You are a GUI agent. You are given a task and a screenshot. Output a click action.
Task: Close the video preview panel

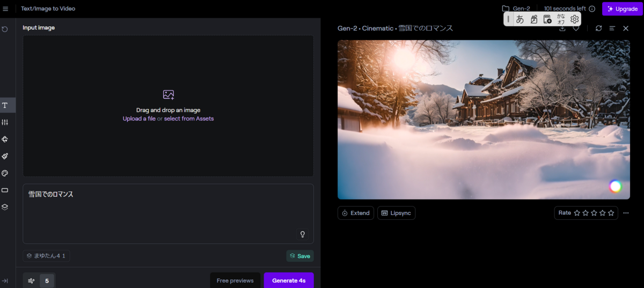coord(626,28)
